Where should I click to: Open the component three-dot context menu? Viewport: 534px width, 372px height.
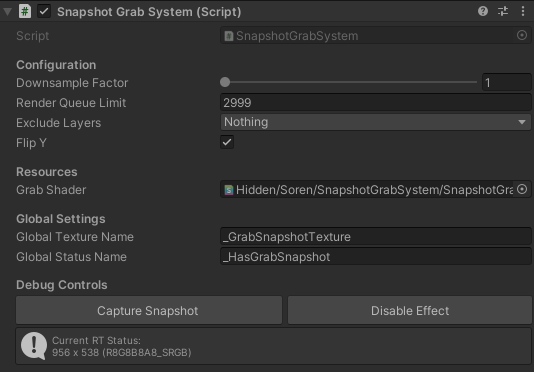tap(523, 11)
